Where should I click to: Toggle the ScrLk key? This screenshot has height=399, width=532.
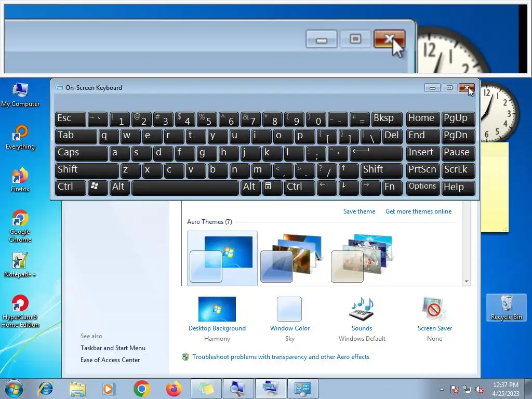(x=458, y=170)
